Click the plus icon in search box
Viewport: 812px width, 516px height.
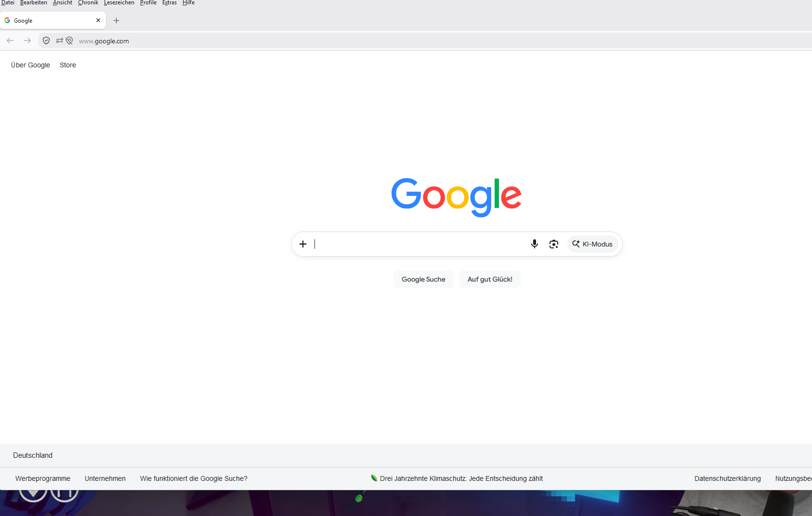[303, 244]
